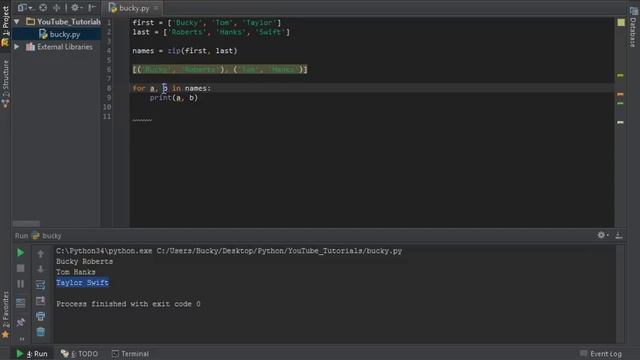Toggle the 2: Structure side tab
640x360 pixels.
5,84
